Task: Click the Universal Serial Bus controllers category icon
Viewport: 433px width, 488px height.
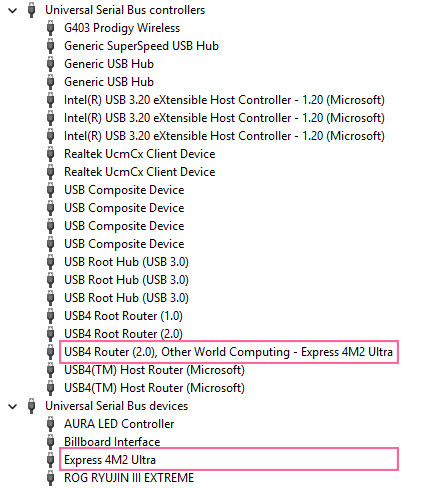Action: click(31, 10)
